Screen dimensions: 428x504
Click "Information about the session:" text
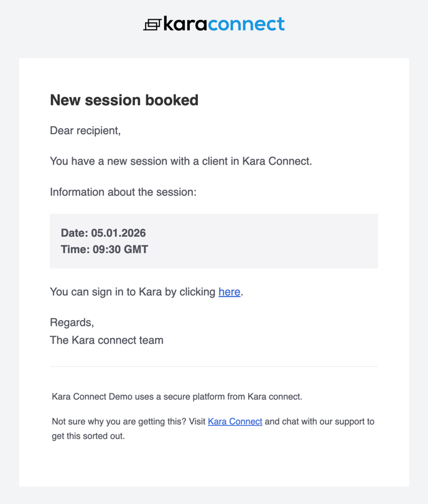[123, 192]
